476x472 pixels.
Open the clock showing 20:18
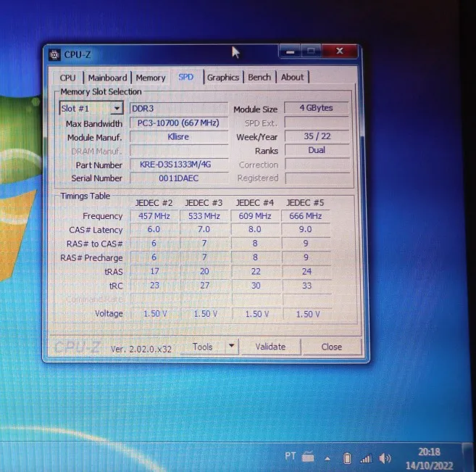(x=429, y=458)
